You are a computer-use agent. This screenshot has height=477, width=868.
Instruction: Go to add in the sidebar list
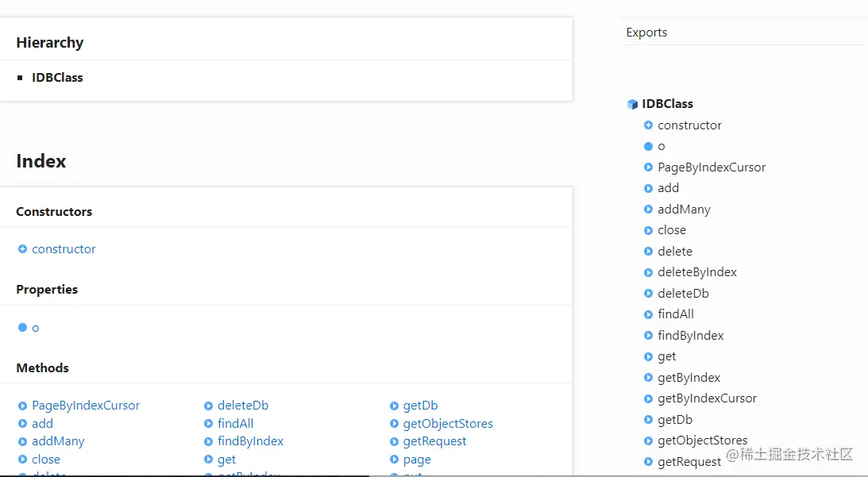coord(668,188)
